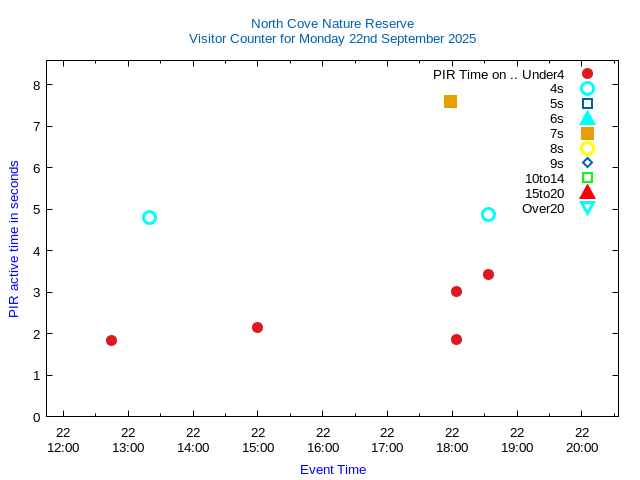Click the PIR active time axis label

[14, 239]
